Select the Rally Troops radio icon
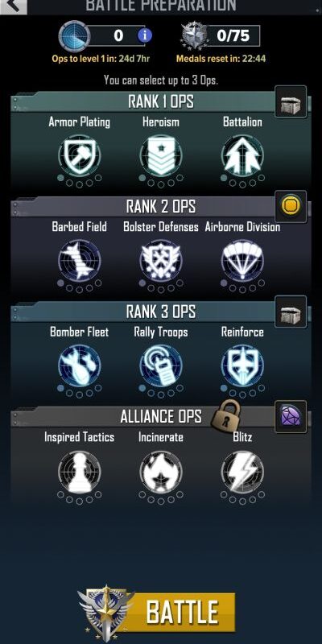The height and width of the screenshot is (644, 322). 161,365
